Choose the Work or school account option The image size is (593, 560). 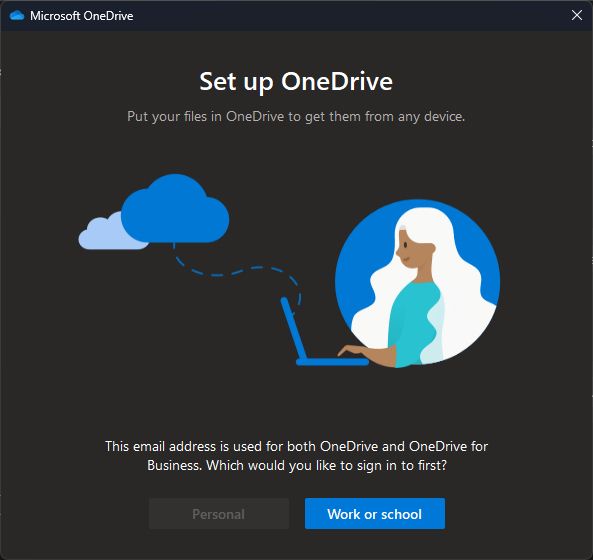coord(375,513)
